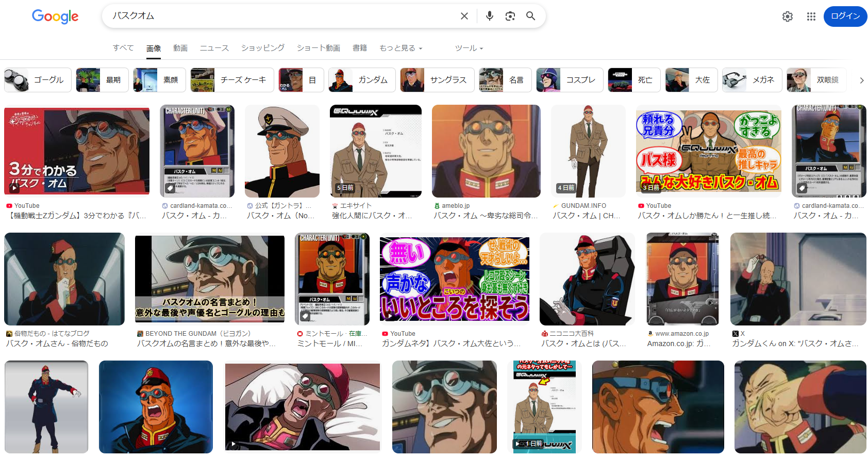Open the ガンダムくん on X thumbnail
The width and height of the screenshot is (868, 457).
coord(798,279)
